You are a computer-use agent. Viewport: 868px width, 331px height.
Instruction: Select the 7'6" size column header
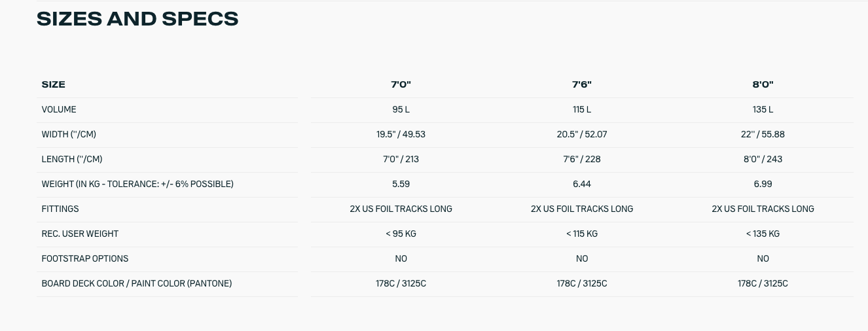coord(582,84)
